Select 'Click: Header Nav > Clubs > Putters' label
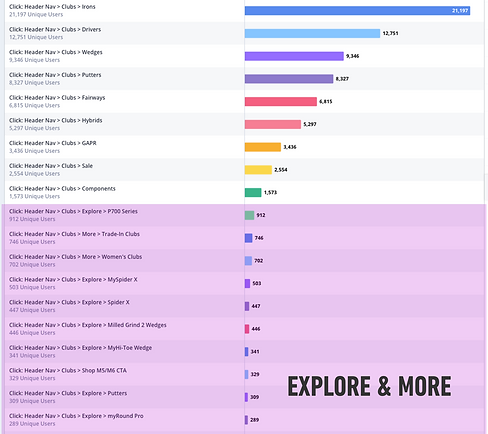 [55, 75]
